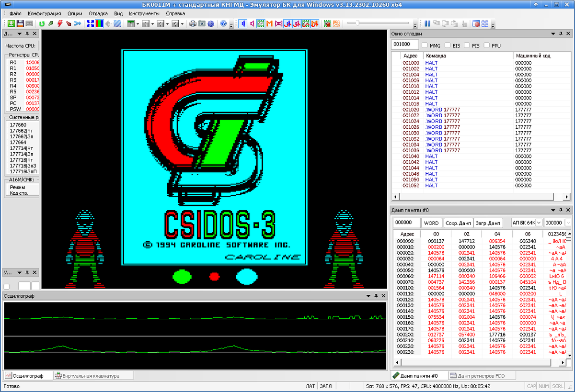575x392 pixels.
Task: Click the floppy disk save icon
Action: click(20, 23)
